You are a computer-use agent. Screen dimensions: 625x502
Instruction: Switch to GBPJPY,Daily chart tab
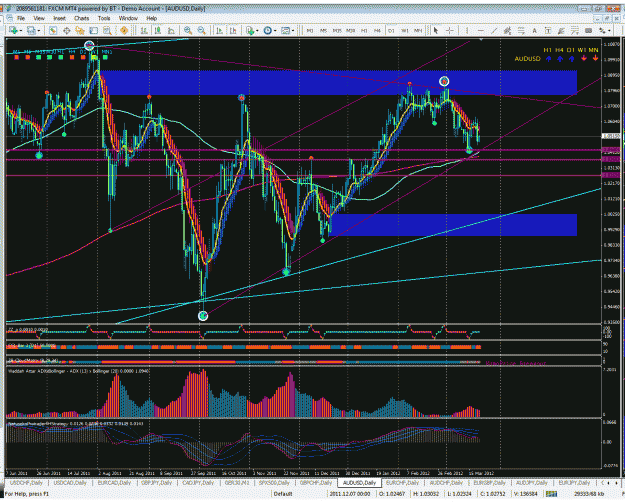pos(156,483)
